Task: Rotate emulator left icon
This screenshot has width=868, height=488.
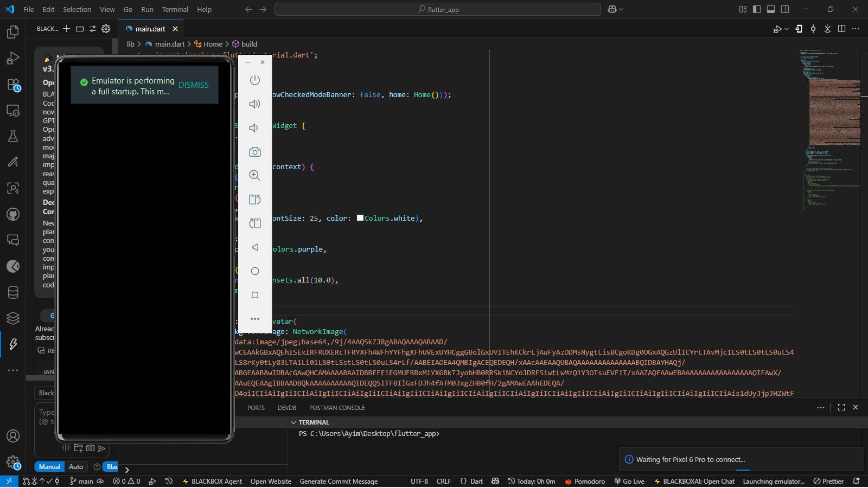Action: click(254, 200)
